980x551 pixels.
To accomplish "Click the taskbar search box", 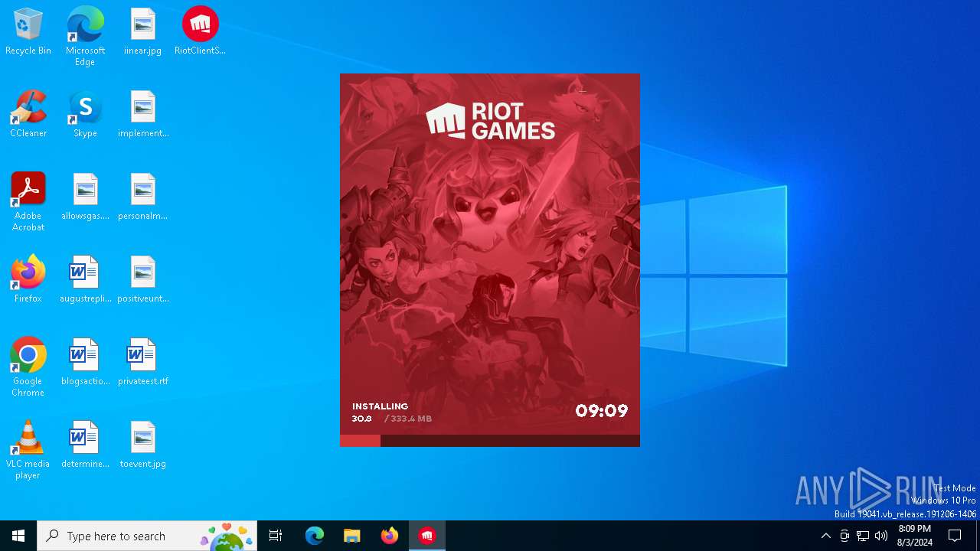I will tap(147, 536).
